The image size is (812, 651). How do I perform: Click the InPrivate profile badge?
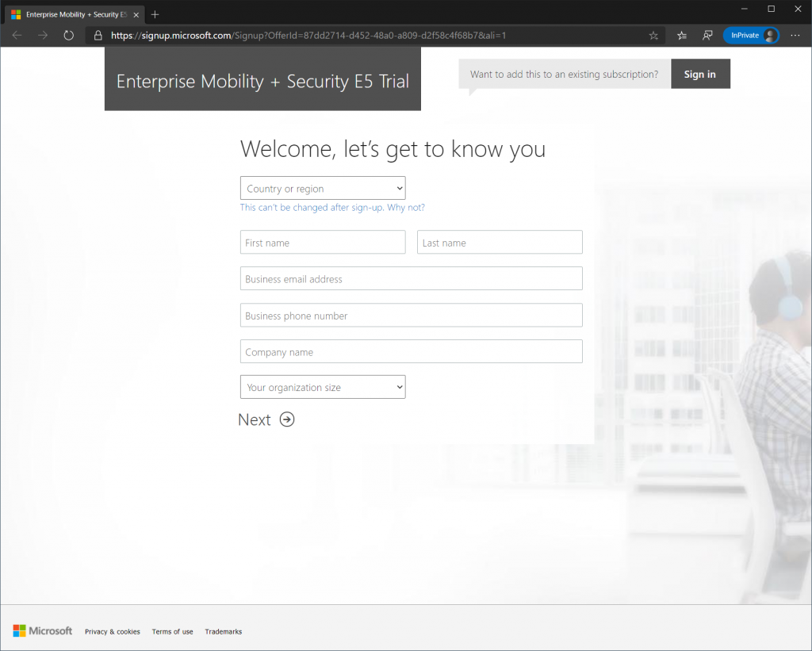coord(751,35)
